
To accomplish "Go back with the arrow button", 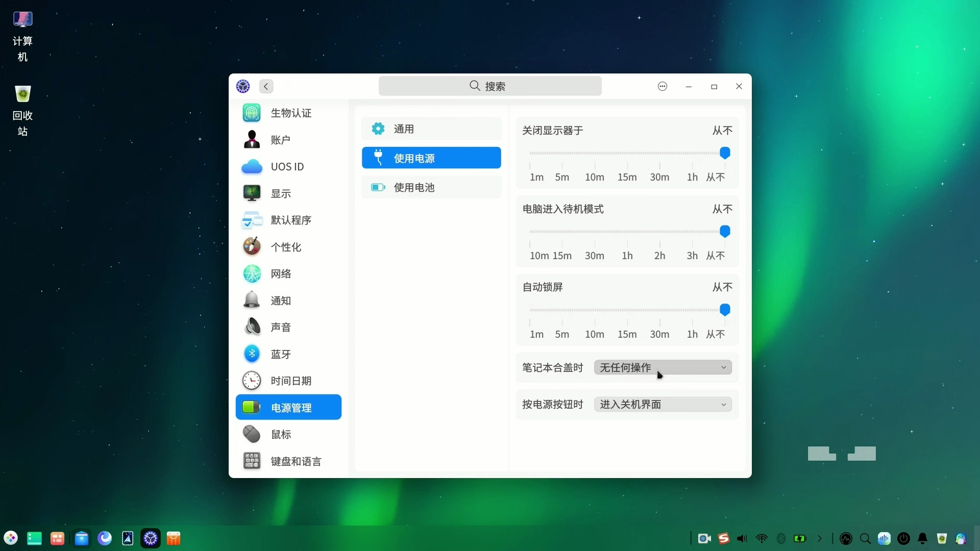I will pos(266,86).
